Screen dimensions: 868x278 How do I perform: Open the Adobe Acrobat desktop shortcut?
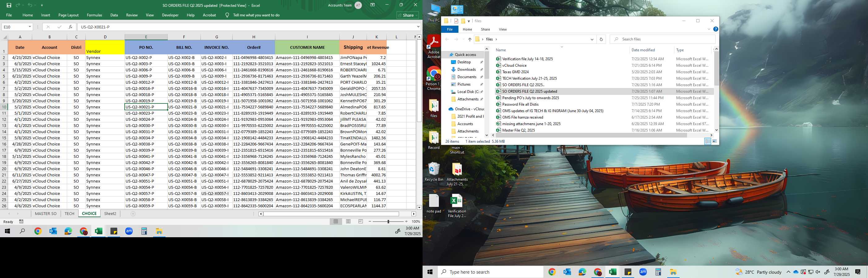434,46
